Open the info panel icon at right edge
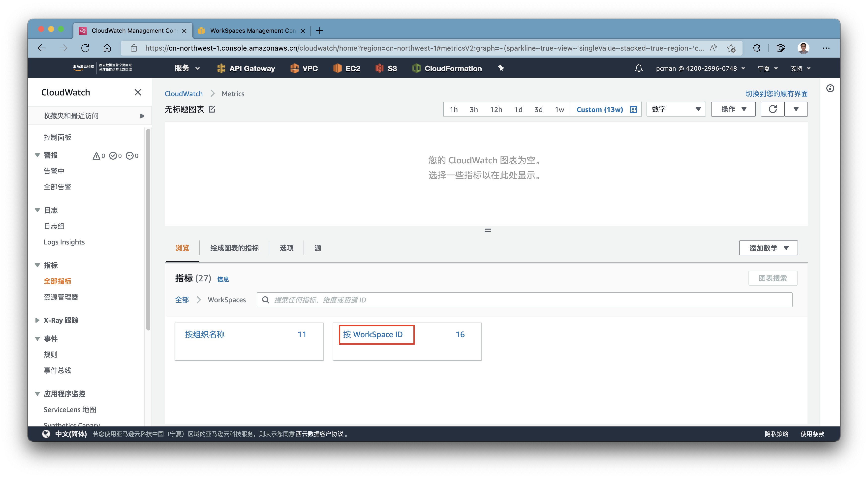 click(830, 89)
